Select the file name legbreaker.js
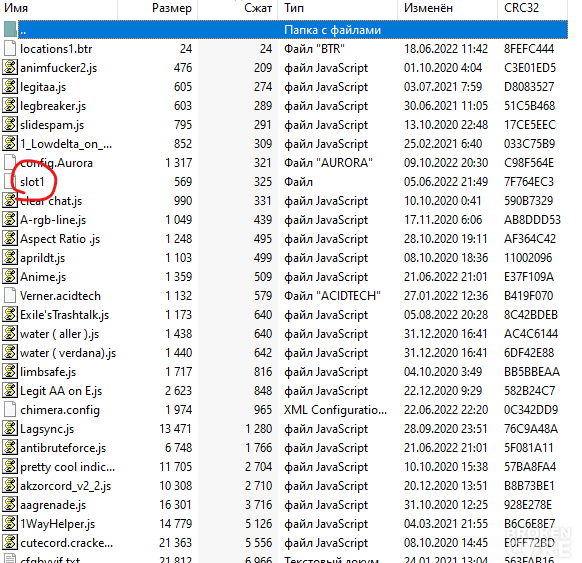 click(53, 106)
